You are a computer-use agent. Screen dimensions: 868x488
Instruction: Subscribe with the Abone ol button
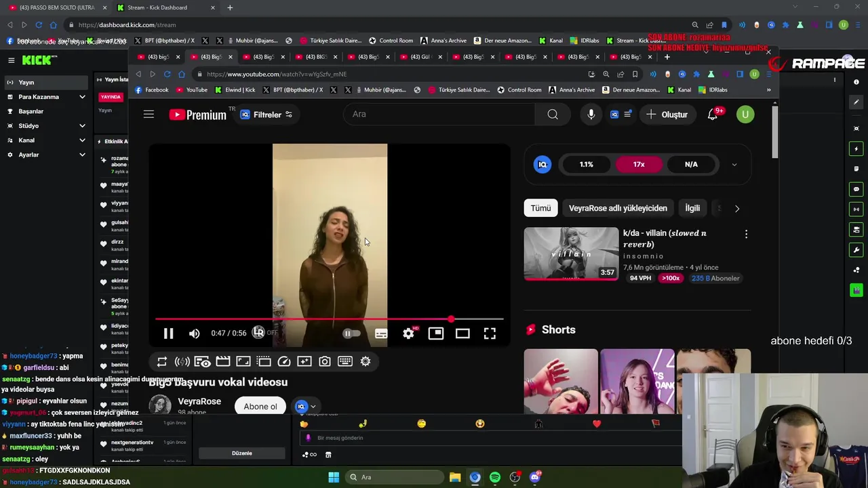pyautogui.click(x=260, y=406)
